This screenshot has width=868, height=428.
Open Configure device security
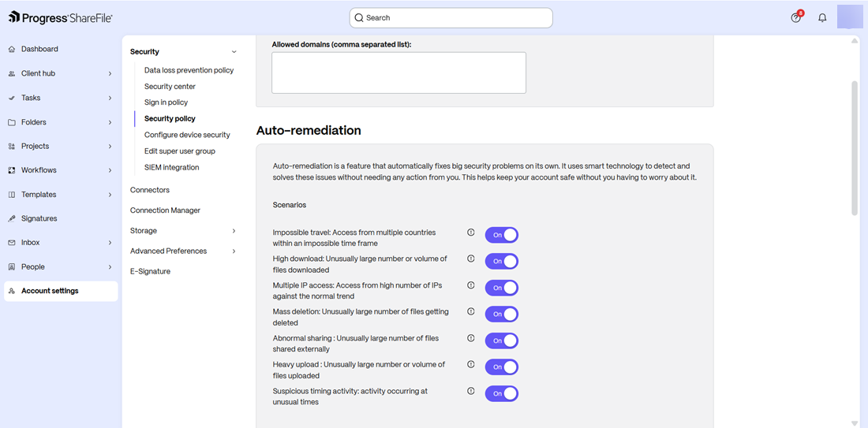[x=187, y=134]
